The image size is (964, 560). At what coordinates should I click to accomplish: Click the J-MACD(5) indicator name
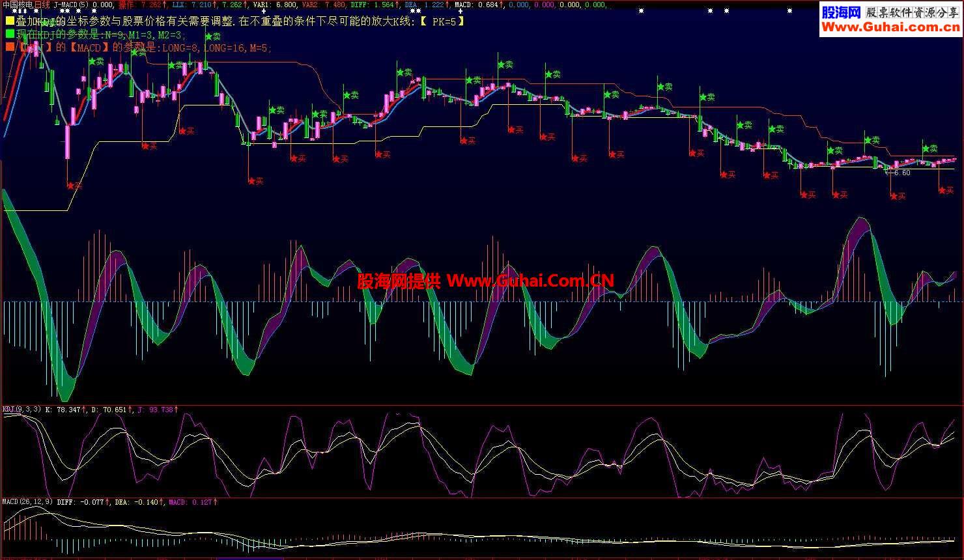tap(72, 5)
